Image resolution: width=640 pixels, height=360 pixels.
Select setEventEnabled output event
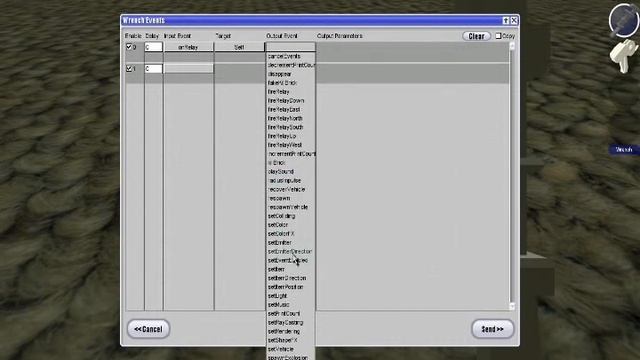[x=288, y=260]
